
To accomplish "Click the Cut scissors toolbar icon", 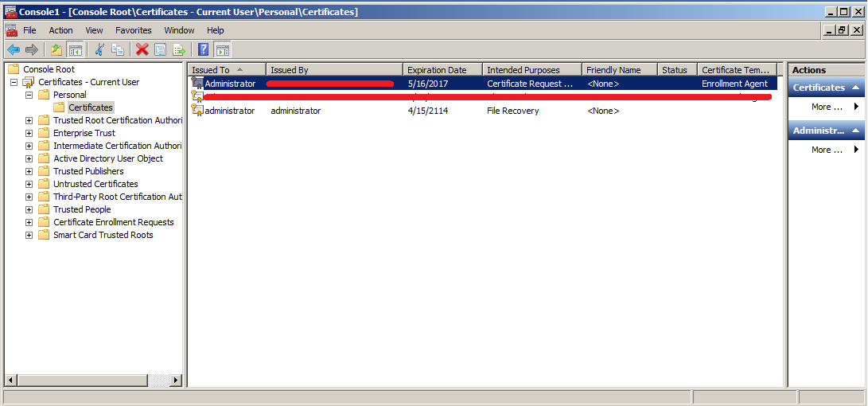I will click(x=99, y=49).
